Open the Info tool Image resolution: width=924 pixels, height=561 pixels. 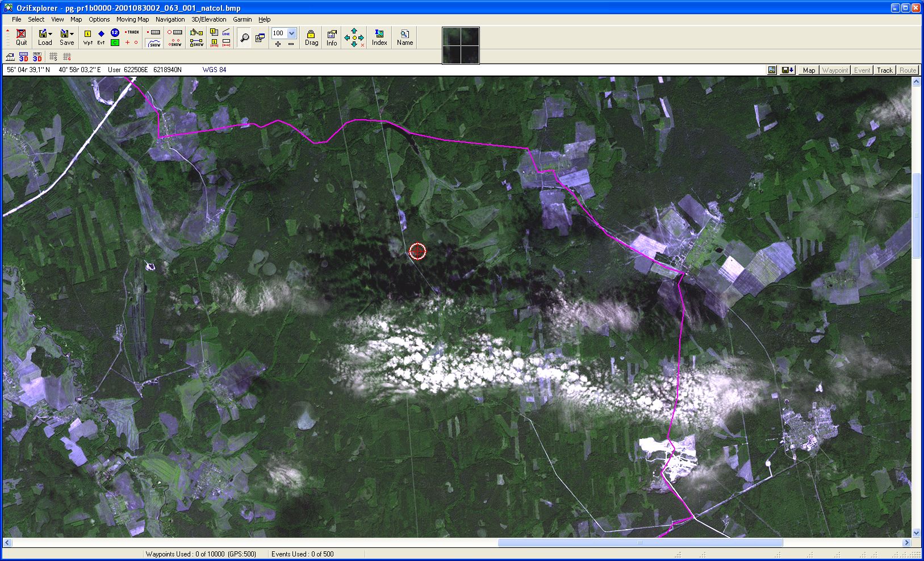pyautogui.click(x=332, y=37)
